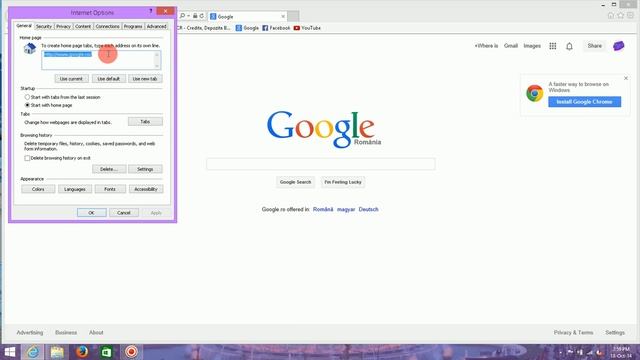Click the refresh icon in address bar
640x360 pixels.
pos(202,16)
